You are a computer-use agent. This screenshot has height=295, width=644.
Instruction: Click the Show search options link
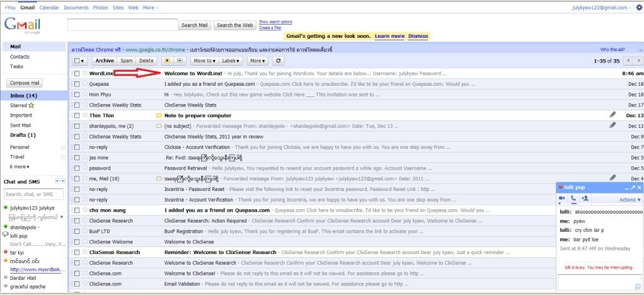click(275, 22)
